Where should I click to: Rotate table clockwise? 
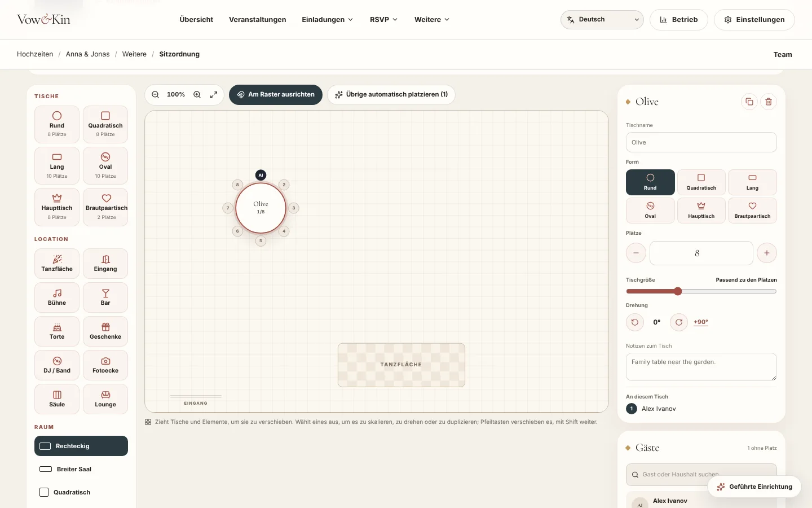[x=679, y=322]
